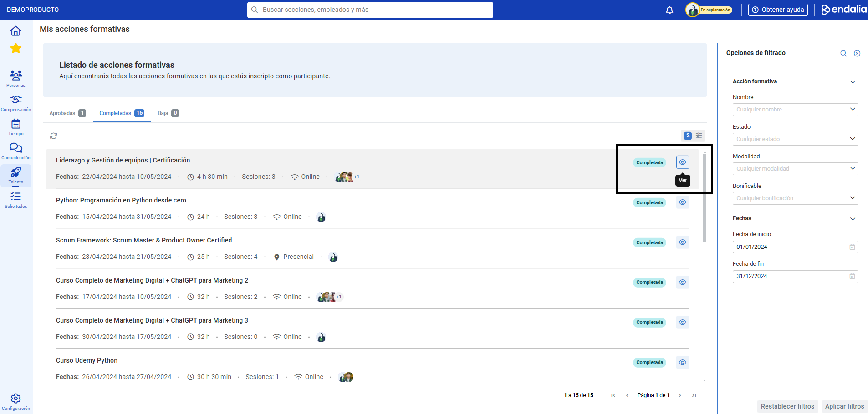This screenshot has width=868, height=414.
Task: Click the Fecha de inicio date field
Action: (795, 247)
